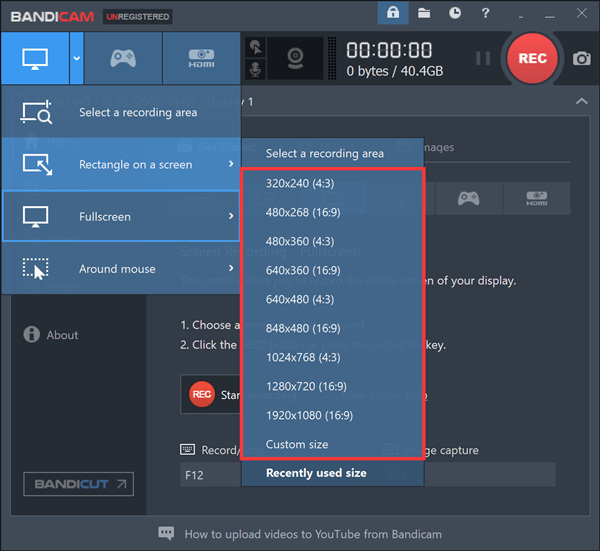Choose Custom size option
Screen dimensions: 600x551
coord(333,444)
